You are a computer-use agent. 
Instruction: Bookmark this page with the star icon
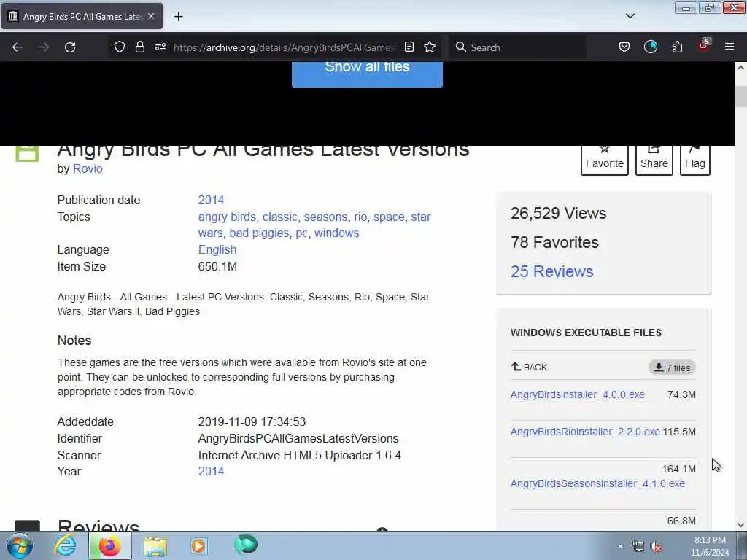430,47
